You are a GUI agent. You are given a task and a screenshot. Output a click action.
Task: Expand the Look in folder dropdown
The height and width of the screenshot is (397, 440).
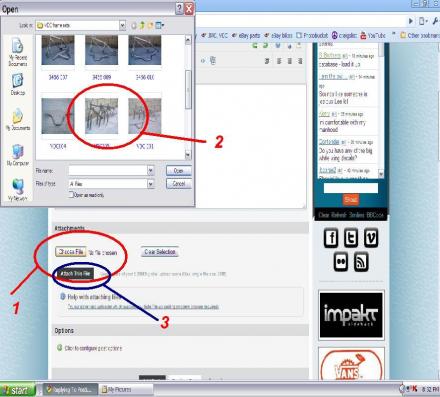(122, 25)
